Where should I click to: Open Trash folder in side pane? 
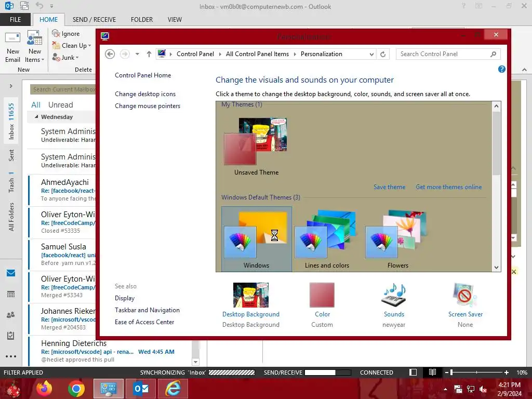tap(11, 182)
